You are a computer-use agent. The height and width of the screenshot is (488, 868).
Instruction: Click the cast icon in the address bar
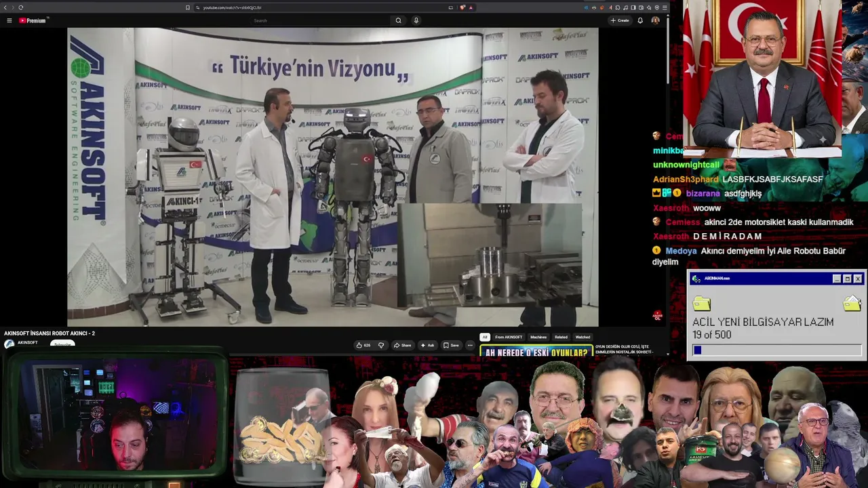tap(450, 7)
